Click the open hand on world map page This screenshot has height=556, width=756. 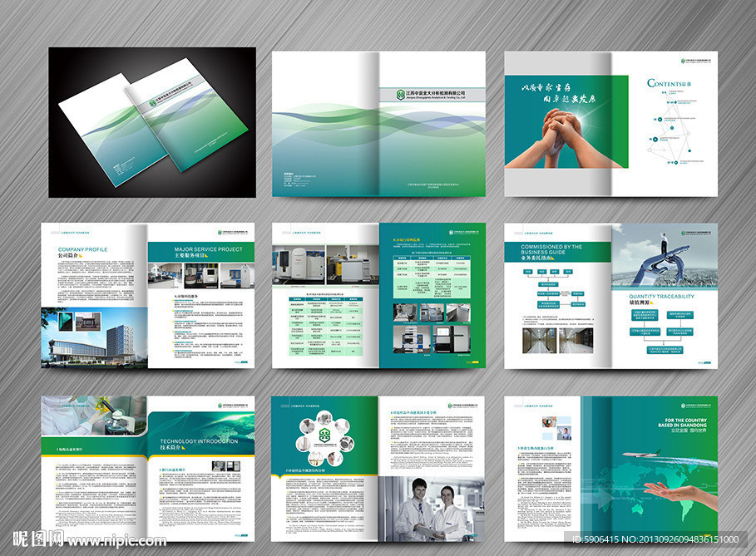click(x=679, y=494)
